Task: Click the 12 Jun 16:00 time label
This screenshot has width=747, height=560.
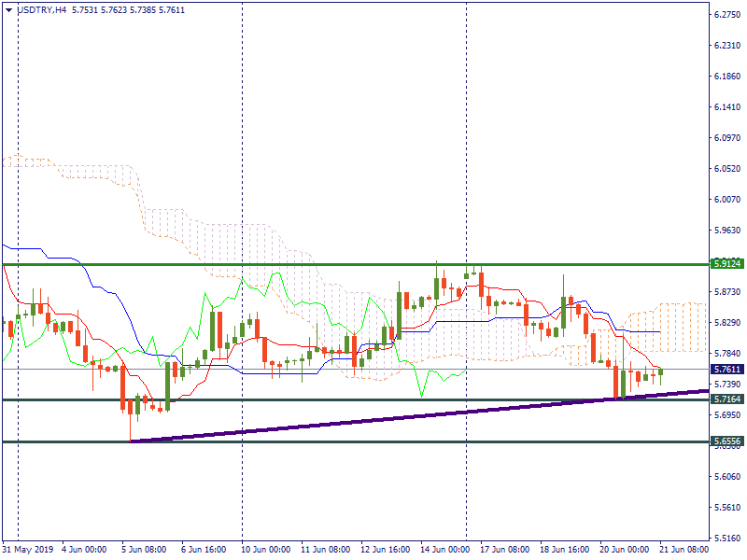Action: point(387,550)
